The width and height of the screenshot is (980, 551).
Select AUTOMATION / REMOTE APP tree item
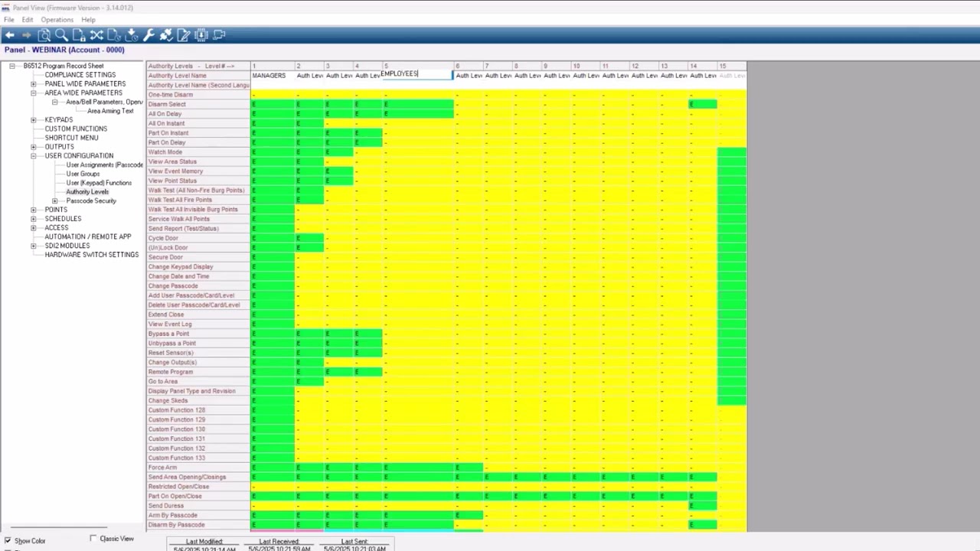pos(88,236)
